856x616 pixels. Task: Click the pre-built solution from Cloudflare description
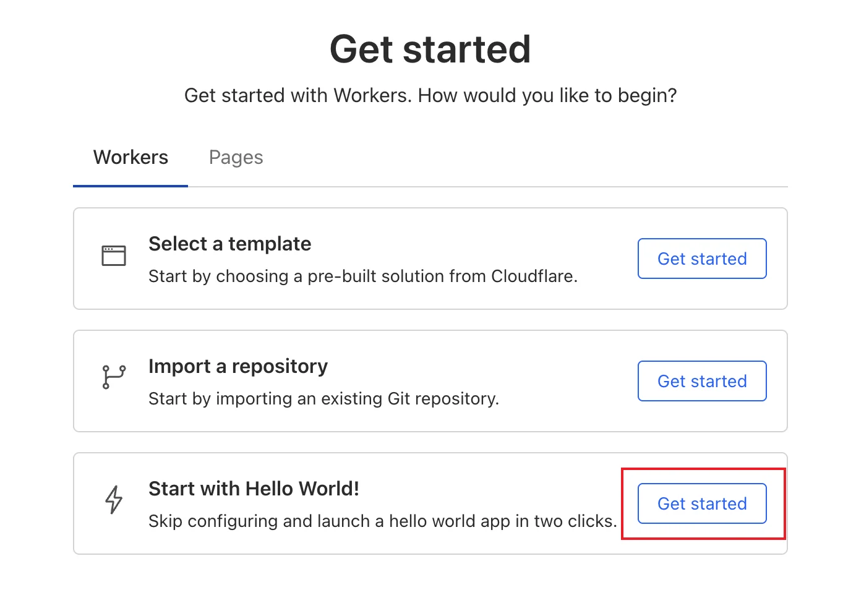pyautogui.click(x=362, y=276)
